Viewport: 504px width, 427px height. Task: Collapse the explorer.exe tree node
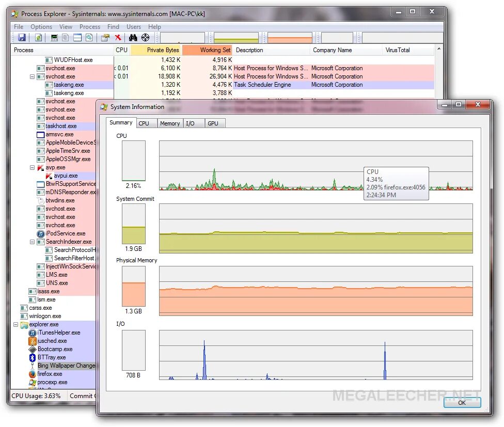pyautogui.click(x=15, y=324)
